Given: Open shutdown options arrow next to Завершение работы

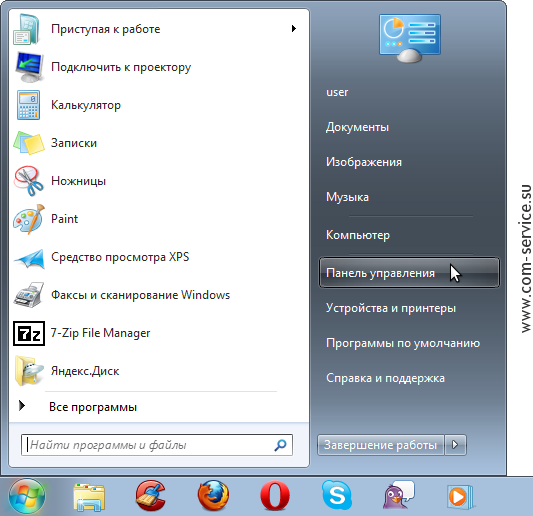Looking at the screenshot, I should [455, 445].
